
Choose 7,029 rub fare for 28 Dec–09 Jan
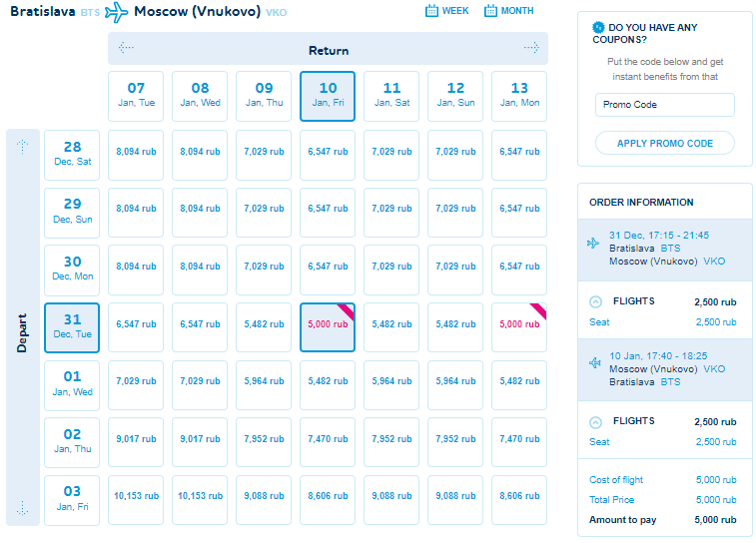tap(264, 155)
